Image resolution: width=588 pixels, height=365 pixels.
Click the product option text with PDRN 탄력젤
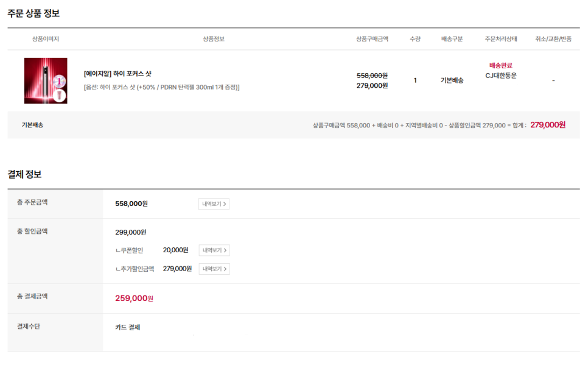point(162,87)
